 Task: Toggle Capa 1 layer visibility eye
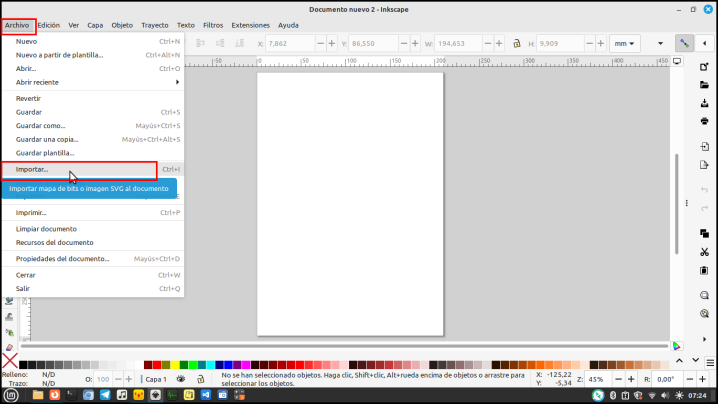(x=181, y=379)
